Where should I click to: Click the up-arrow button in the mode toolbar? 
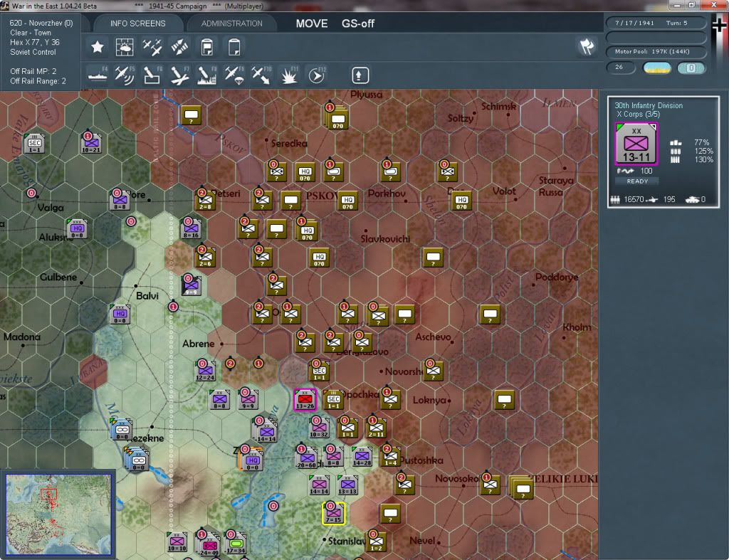click(360, 75)
